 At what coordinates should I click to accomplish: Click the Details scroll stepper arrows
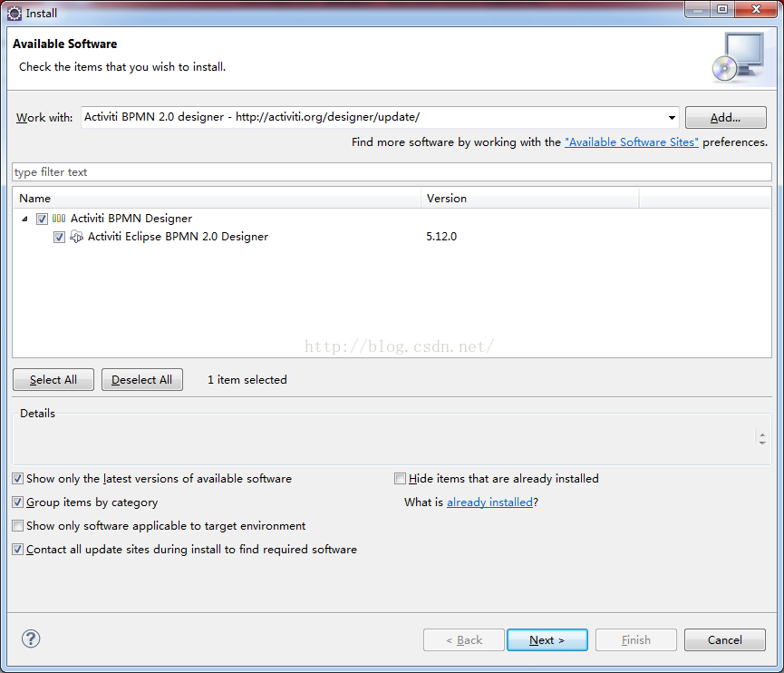762,439
